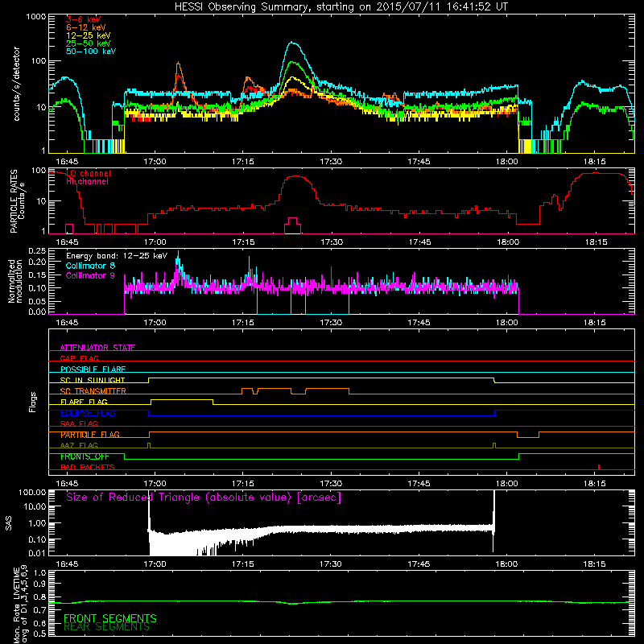Screen dimensions: 644x644
Task: Click the SAS axis label
Action: coord(9,522)
